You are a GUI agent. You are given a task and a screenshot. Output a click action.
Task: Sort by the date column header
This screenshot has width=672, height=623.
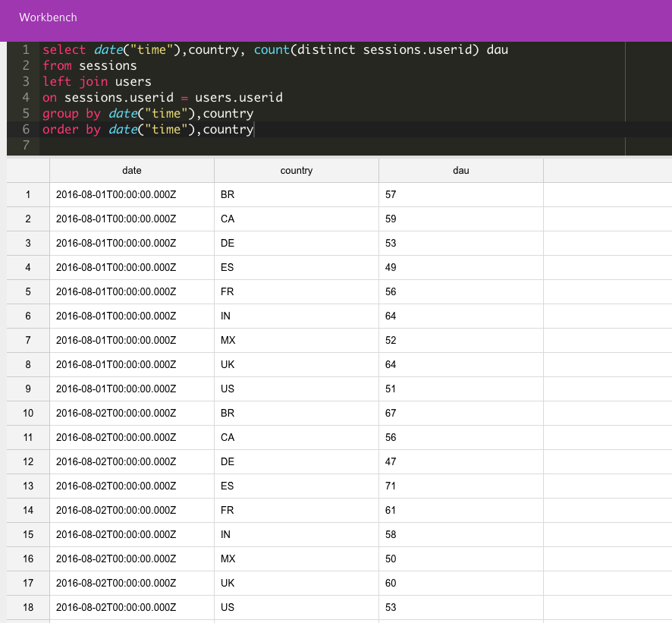[x=132, y=171]
